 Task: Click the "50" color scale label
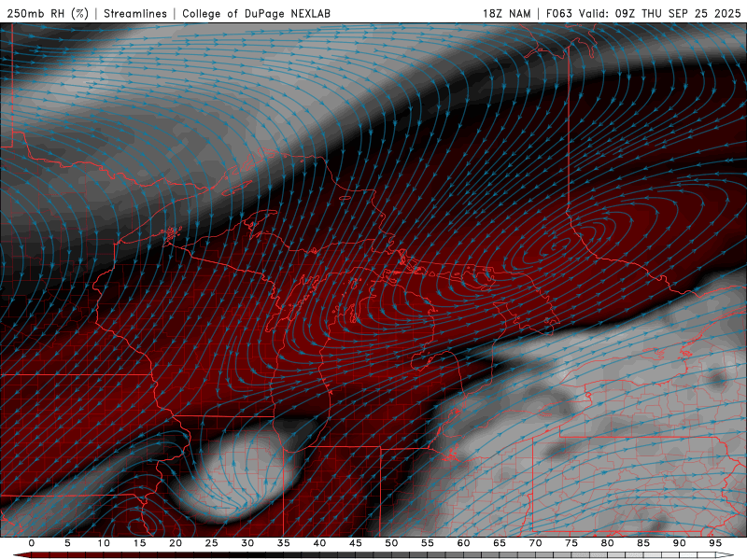click(x=391, y=543)
